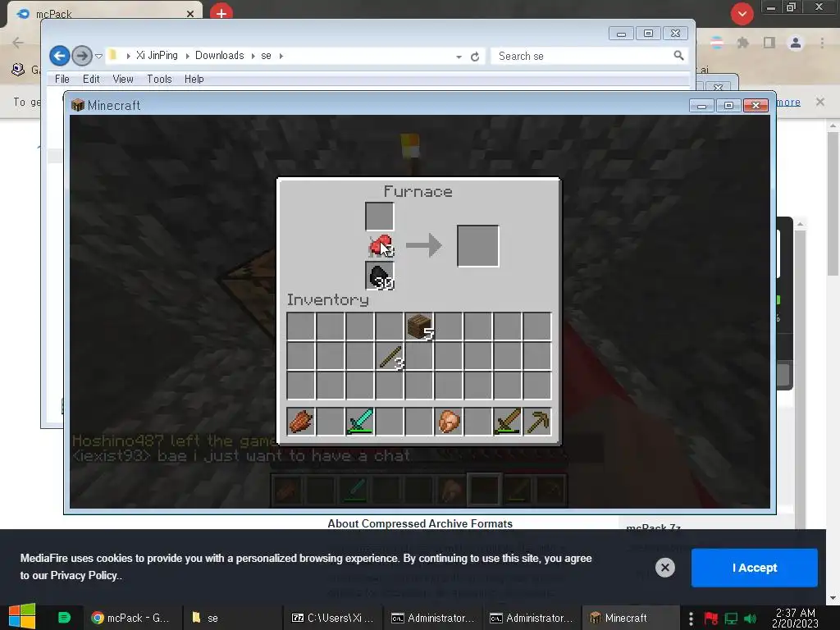Pick the cooked meat in first hotbar slot
This screenshot has height=630, width=840.
[x=301, y=421]
